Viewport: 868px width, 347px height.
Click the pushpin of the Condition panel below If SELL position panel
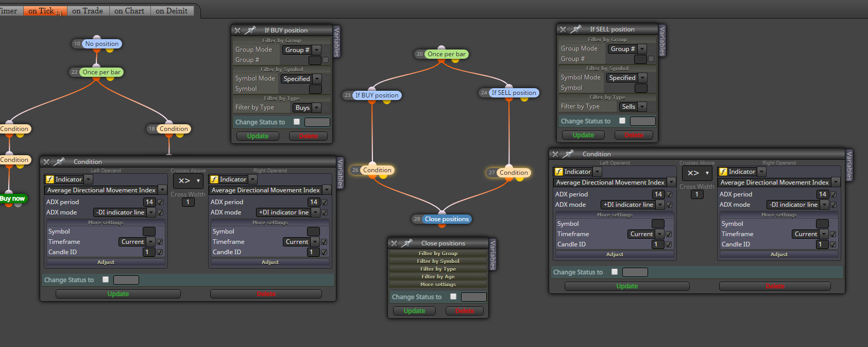coord(568,154)
